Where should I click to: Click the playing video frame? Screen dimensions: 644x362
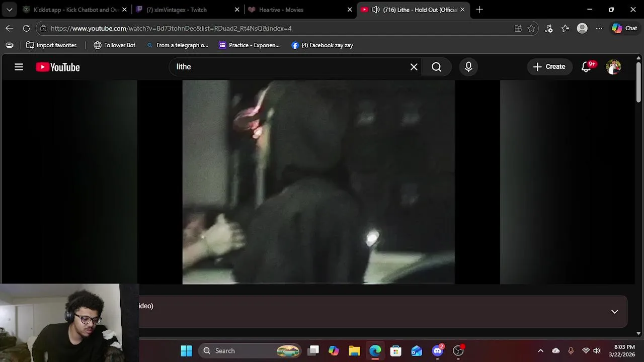[x=318, y=182]
